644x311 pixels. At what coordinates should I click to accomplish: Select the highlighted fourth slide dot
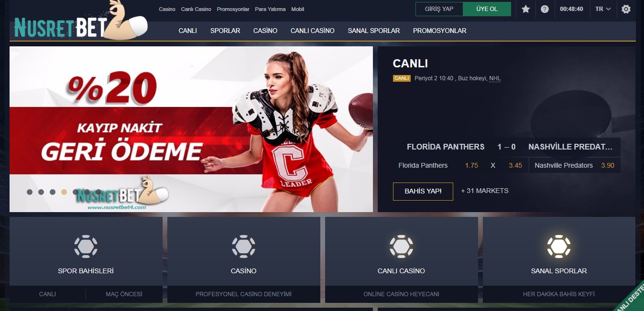point(64,192)
